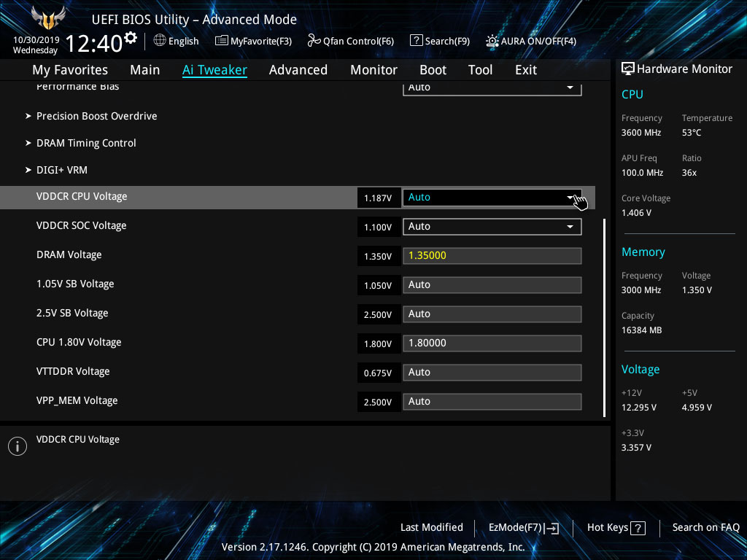Toggle AURA ON/OFF light icon

tap(492, 41)
